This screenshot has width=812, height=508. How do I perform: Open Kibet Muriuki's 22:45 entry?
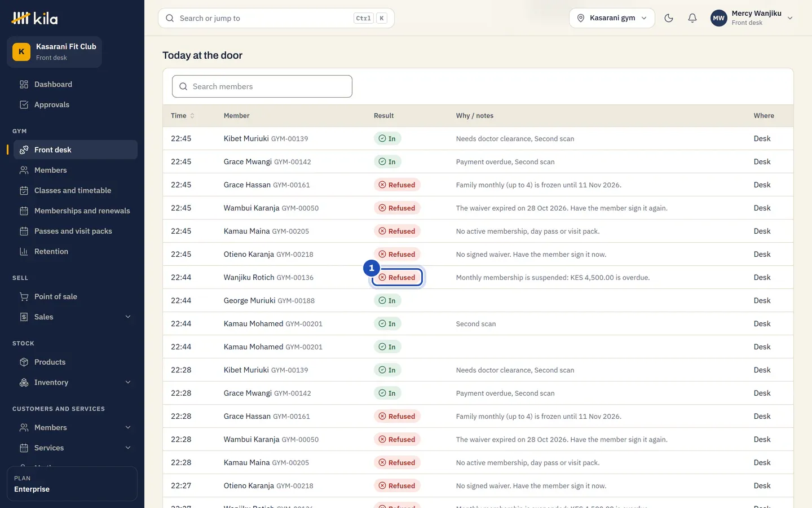(478, 138)
